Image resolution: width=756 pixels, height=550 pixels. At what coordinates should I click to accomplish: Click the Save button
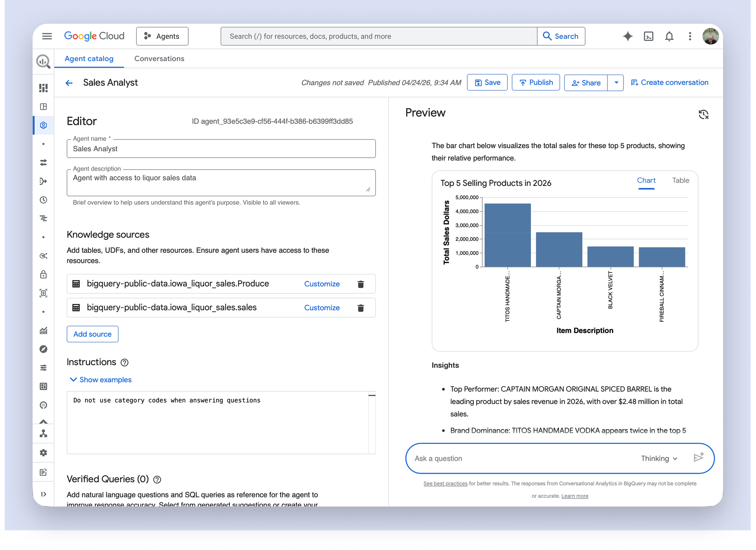click(487, 82)
